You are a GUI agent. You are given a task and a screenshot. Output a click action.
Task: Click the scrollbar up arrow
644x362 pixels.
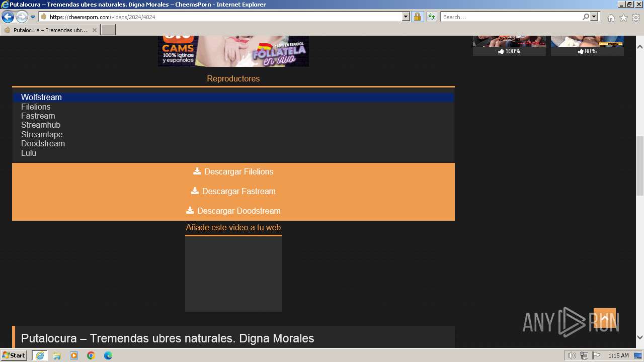coord(640,47)
